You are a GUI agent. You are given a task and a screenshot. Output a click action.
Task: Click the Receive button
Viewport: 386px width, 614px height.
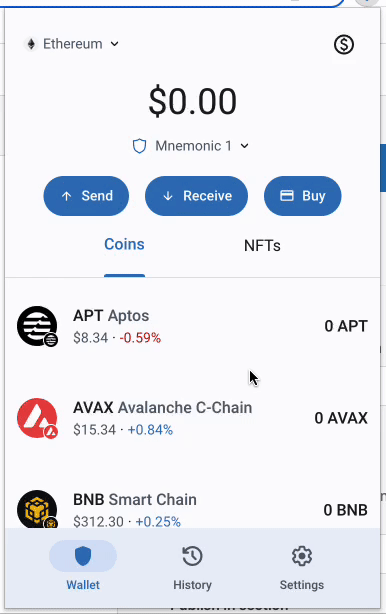pyautogui.click(x=197, y=196)
